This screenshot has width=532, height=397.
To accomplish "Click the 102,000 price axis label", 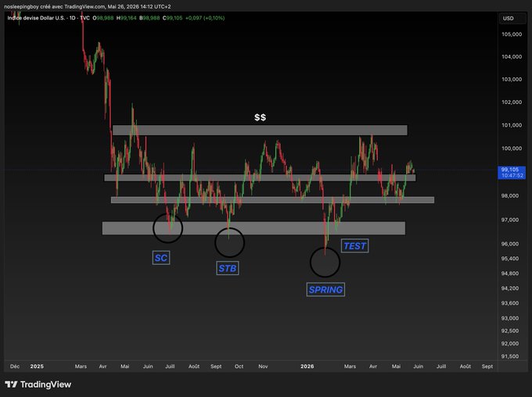I will [512, 102].
